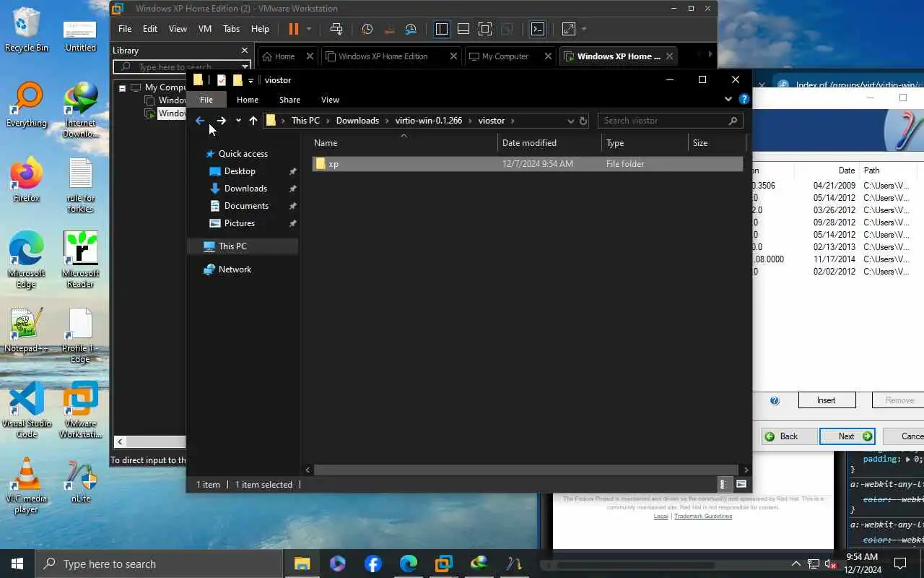
Task: Open VMware Edit menu
Action: [150, 29]
